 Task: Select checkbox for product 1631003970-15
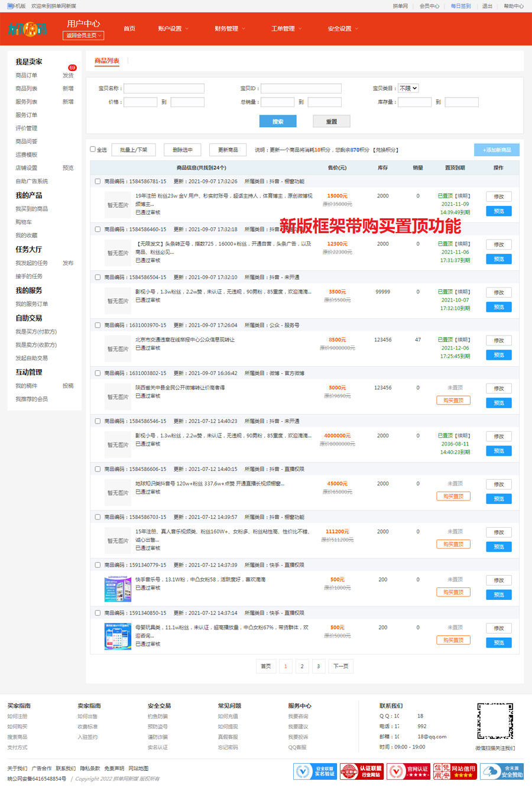click(x=98, y=325)
